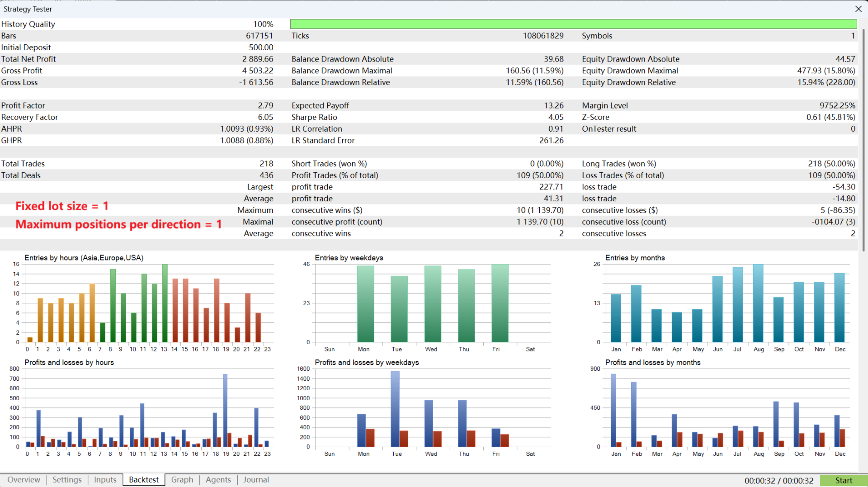Click the History Quality green progress bar

(573, 24)
